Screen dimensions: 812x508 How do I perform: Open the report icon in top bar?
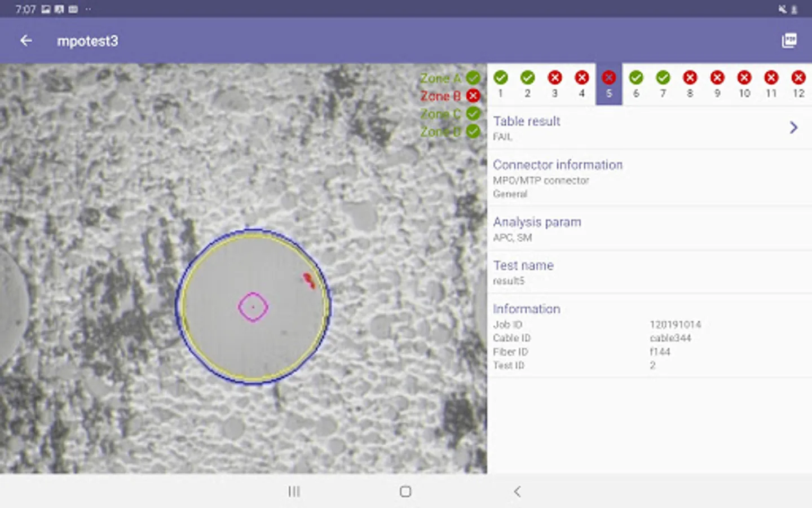coord(789,41)
